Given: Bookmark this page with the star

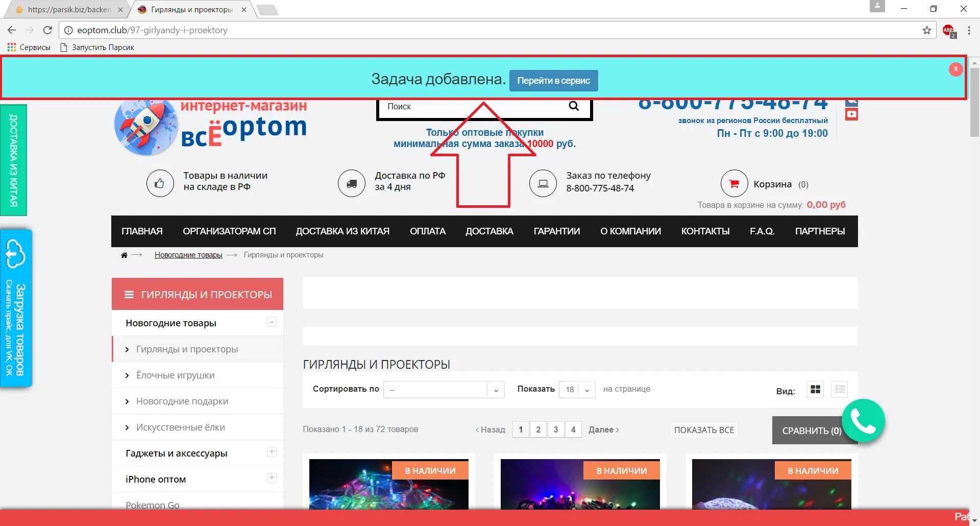Looking at the screenshot, I should pyautogui.click(x=927, y=30).
